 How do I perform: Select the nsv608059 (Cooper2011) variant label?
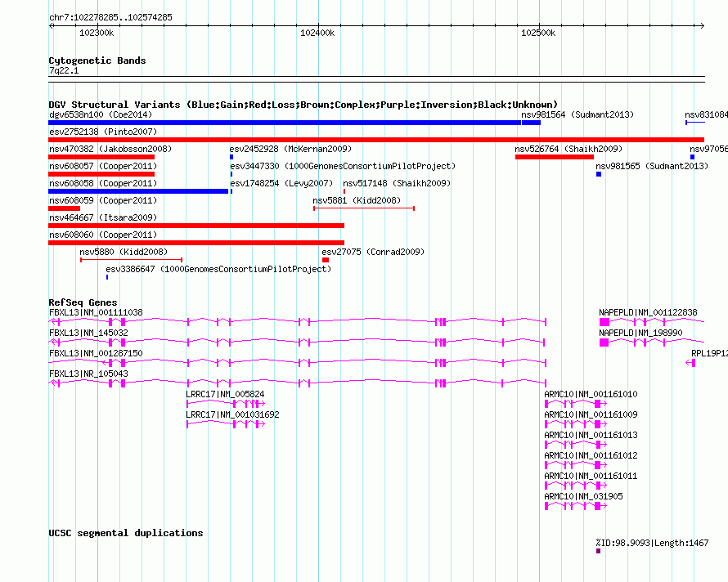pos(103,200)
